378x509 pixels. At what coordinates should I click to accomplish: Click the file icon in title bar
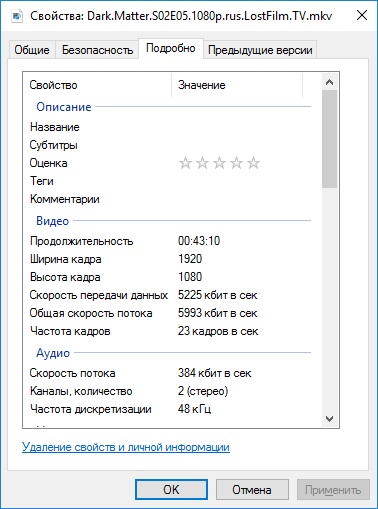click(x=17, y=16)
